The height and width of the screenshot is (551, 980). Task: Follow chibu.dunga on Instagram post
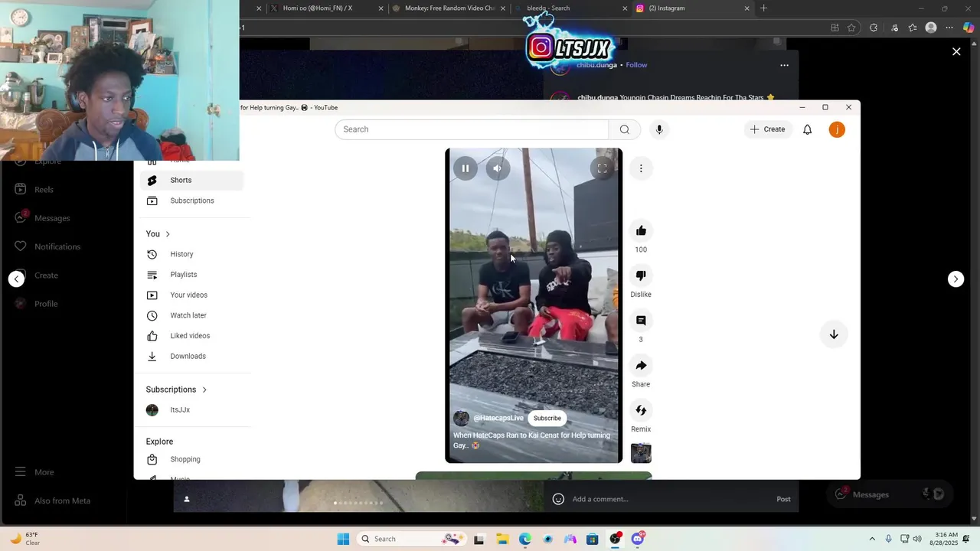[x=636, y=65]
